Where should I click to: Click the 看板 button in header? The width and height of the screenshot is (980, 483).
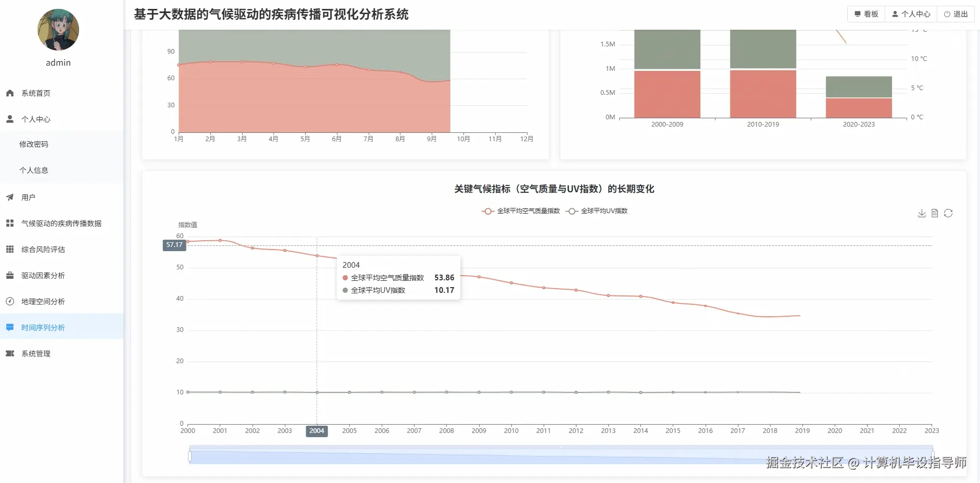click(x=866, y=14)
